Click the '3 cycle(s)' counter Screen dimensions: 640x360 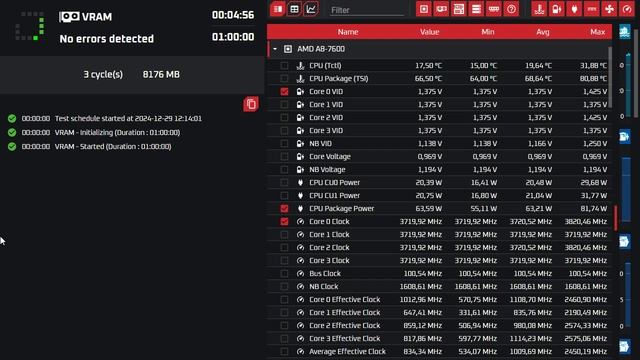(103, 74)
